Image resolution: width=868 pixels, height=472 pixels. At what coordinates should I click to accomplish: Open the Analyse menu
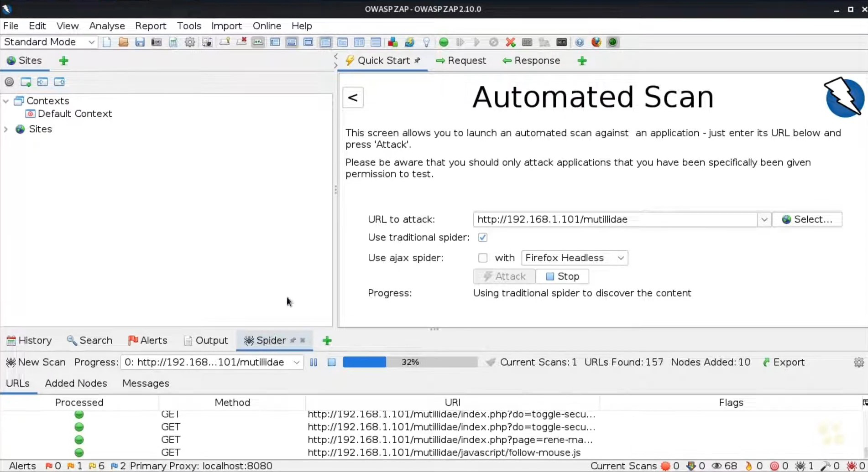coord(107,26)
